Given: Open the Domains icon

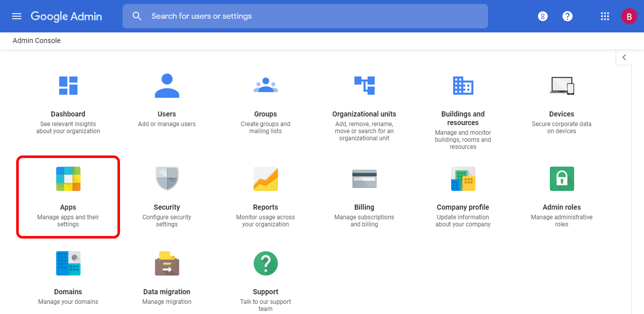Looking at the screenshot, I should [x=68, y=263].
